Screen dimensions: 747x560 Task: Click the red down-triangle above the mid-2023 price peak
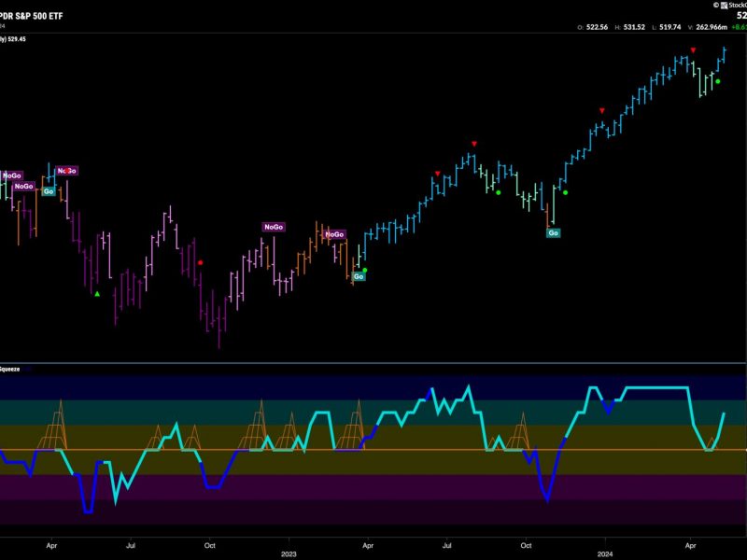[474, 144]
